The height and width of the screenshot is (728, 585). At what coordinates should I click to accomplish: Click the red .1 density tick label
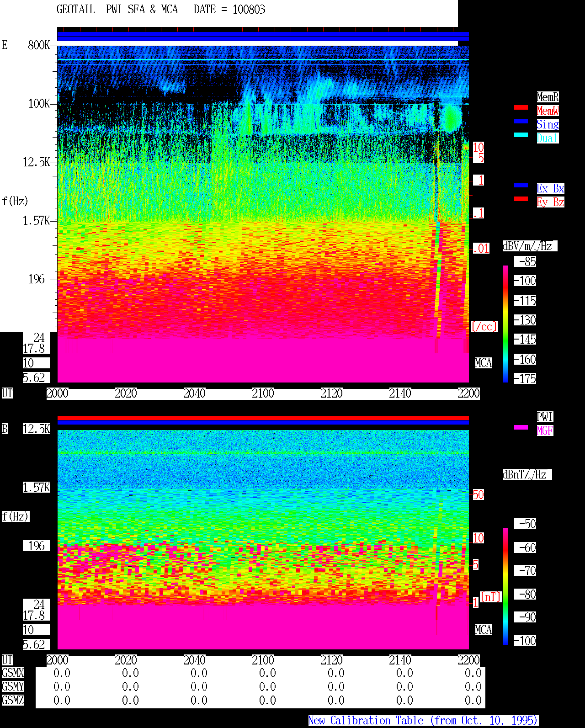point(479,213)
